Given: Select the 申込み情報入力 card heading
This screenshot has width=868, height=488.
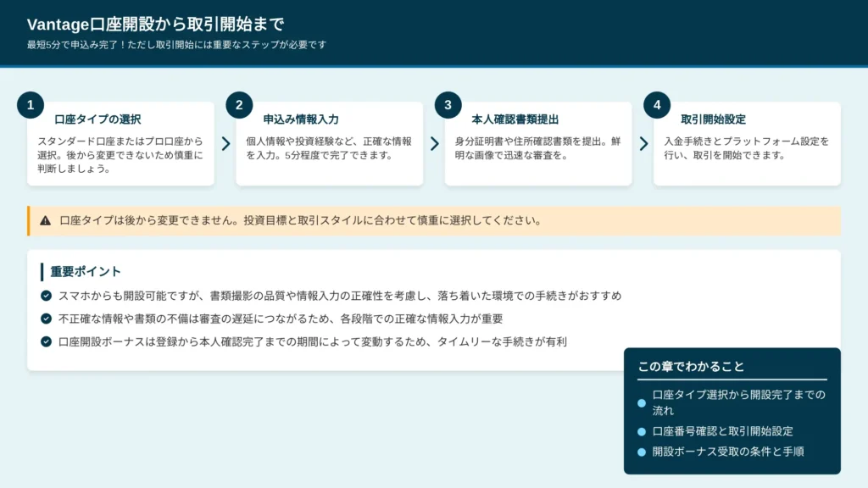Looking at the screenshot, I should coord(301,119).
